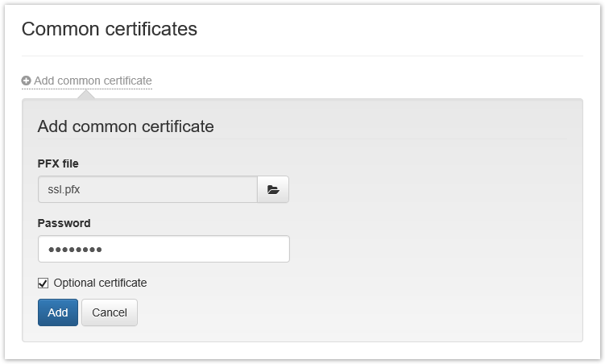Focus the Password input field
This screenshot has width=605, height=364.
pos(164,249)
